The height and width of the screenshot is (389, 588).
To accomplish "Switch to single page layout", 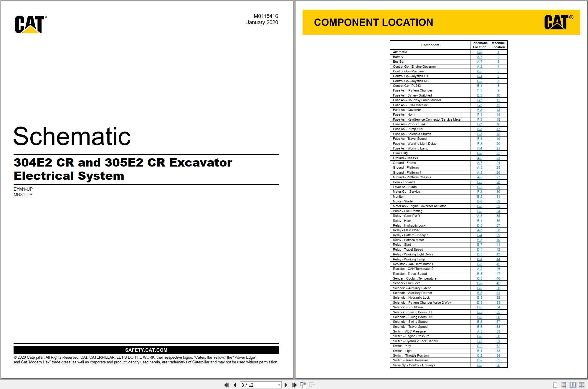I will click(x=555, y=385).
